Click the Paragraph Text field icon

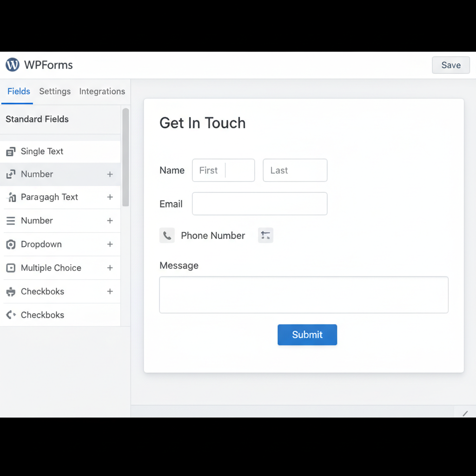point(11,197)
